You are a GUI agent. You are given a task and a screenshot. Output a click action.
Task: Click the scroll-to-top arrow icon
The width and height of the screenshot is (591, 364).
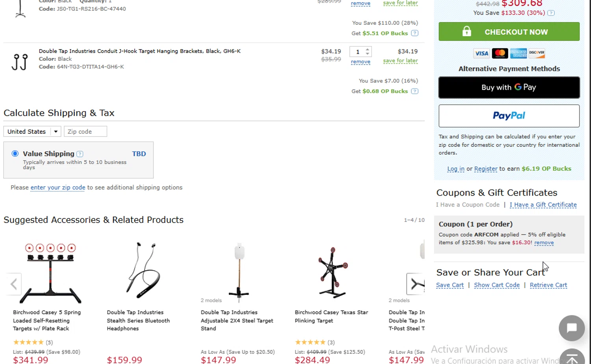[x=572, y=357]
